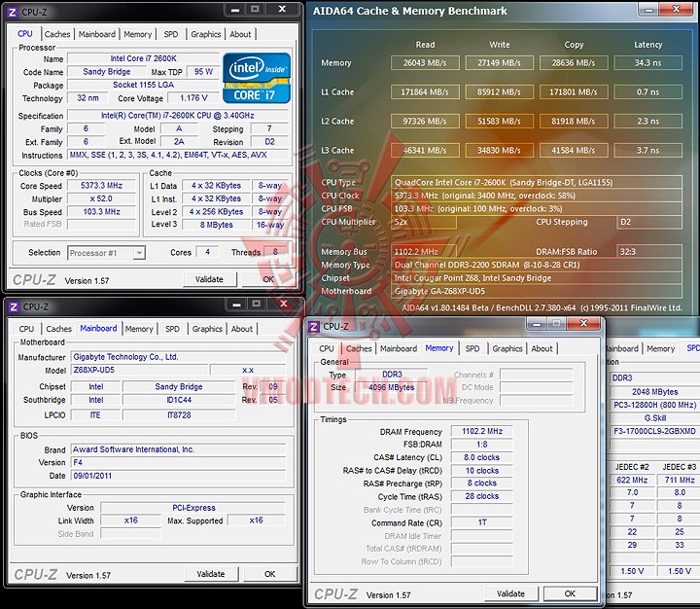
Task: Open SPD tab in top CPU-Z window
Action: (171, 34)
